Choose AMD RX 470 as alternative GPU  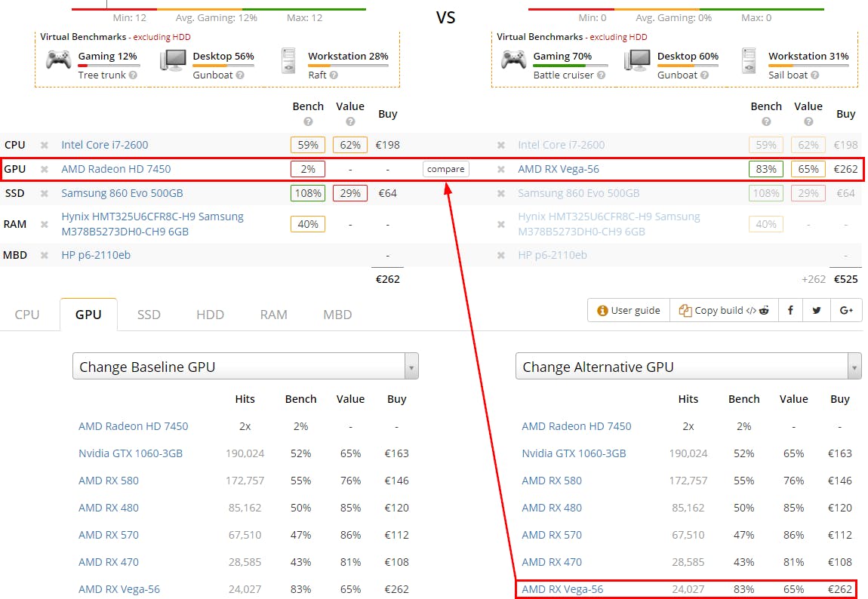(552, 562)
